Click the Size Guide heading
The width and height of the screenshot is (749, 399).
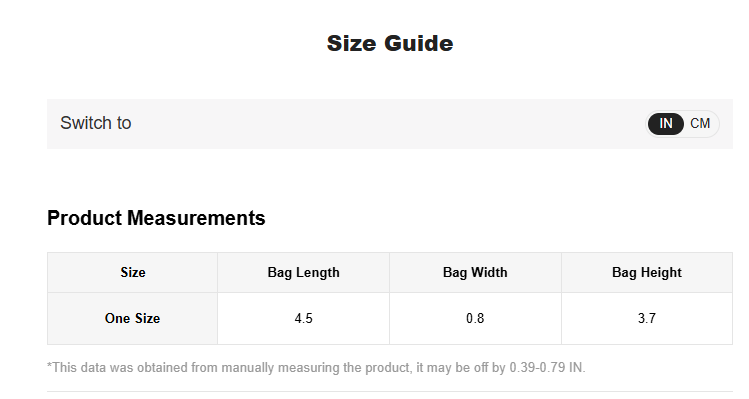pos(390,43)
